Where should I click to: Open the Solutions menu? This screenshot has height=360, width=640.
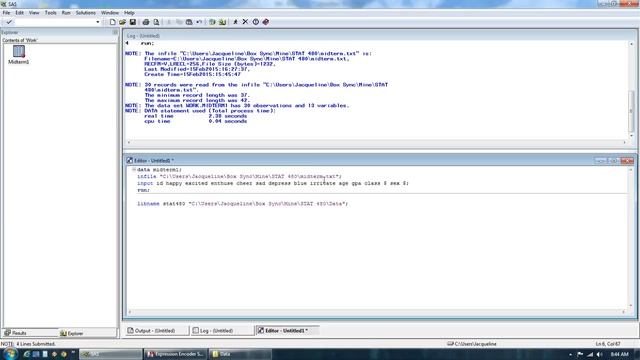coord(85,13)
